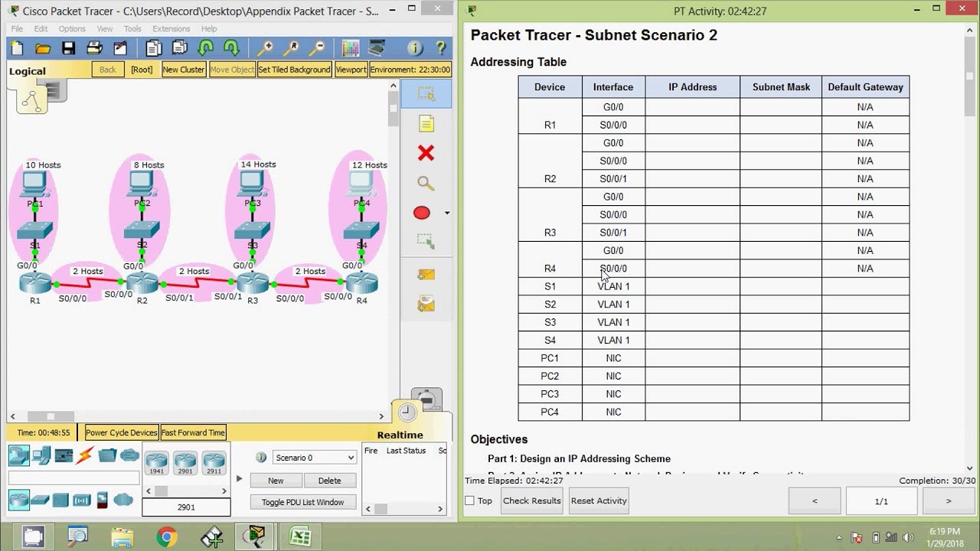
Task: Go to the next instruction page arrow
Action: [948, 501]
